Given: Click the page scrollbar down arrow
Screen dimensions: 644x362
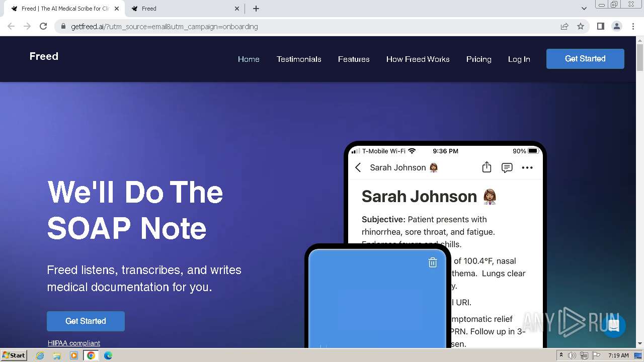Looking at the screenshot, I should pyautogui.click(x=640, y=344).
